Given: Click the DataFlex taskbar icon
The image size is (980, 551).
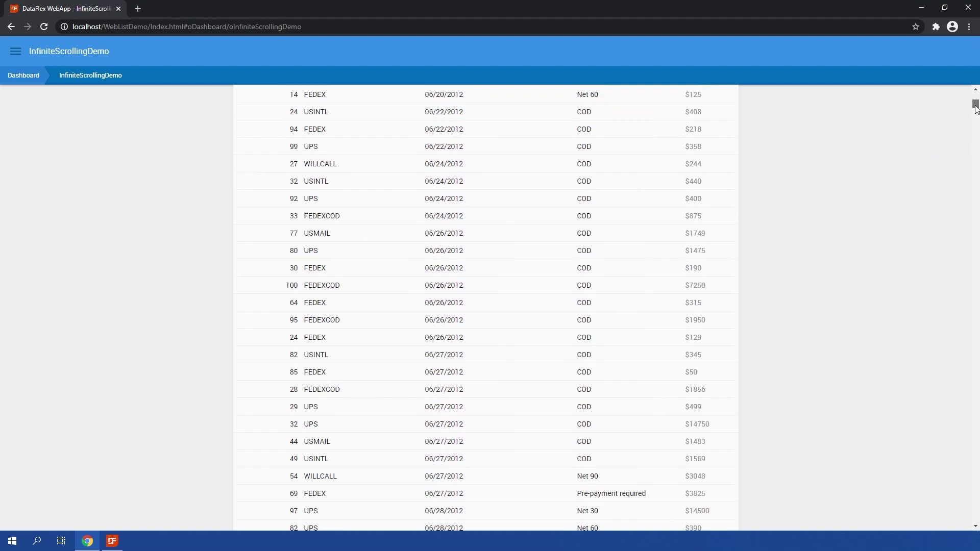Looking at the screenshot, I should 112,541.
